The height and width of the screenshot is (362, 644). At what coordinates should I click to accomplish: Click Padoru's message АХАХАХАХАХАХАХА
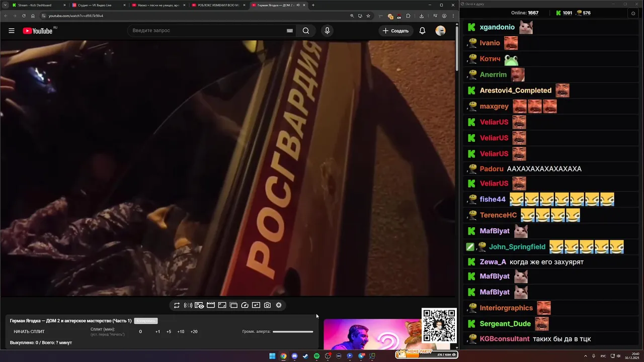coord(544,169)
